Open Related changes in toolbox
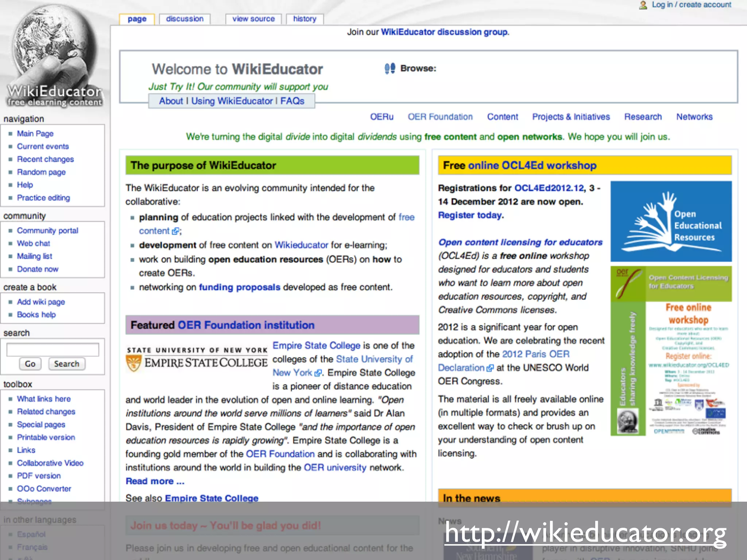 pyautogui.click(x=46, y=412)
